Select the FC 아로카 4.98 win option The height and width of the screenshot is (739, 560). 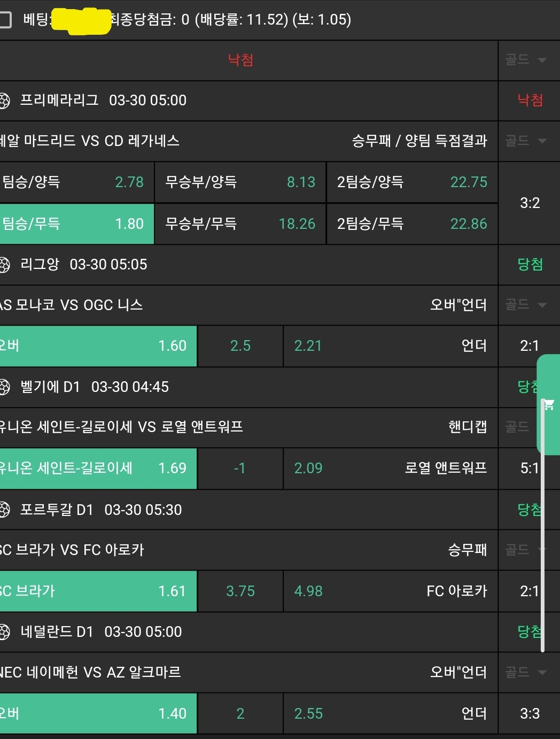[390, 591]
